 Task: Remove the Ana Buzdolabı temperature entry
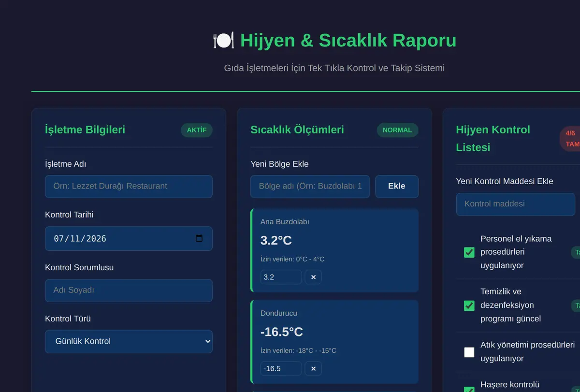coord(313,277)
